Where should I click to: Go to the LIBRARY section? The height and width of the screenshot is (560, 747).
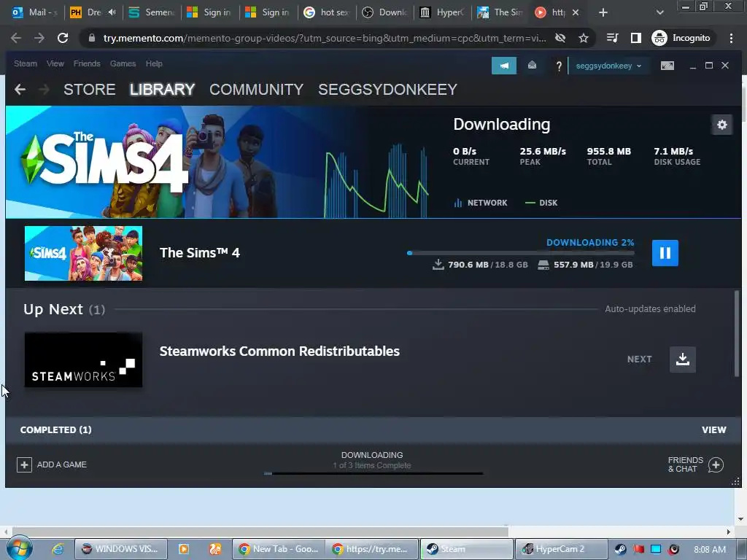[x=163, y=90]
